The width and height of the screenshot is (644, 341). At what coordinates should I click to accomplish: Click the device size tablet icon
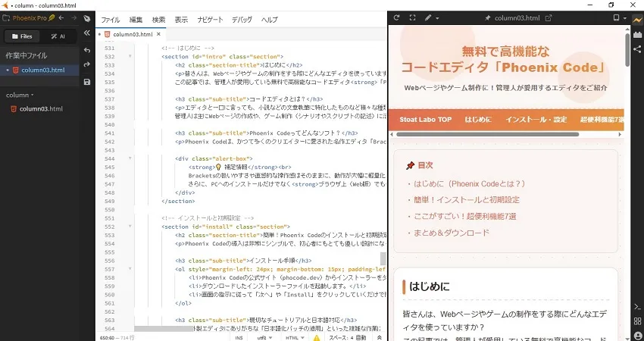[x=616, y=17]
